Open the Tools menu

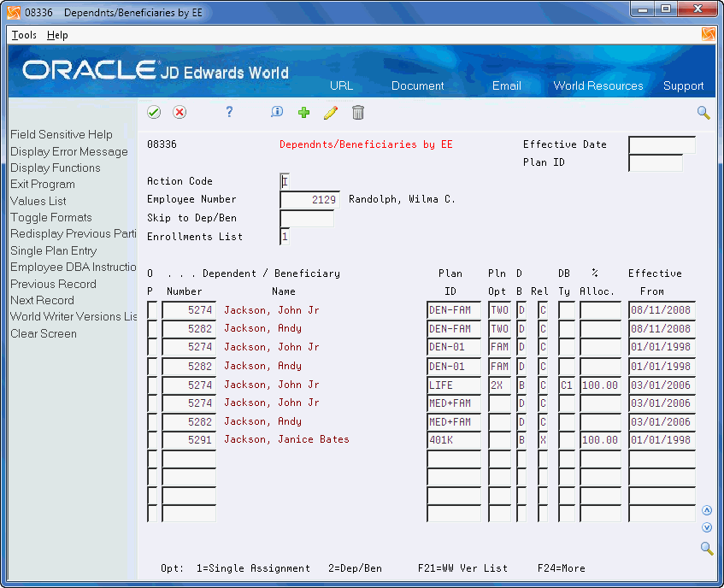tap(24, 35)
